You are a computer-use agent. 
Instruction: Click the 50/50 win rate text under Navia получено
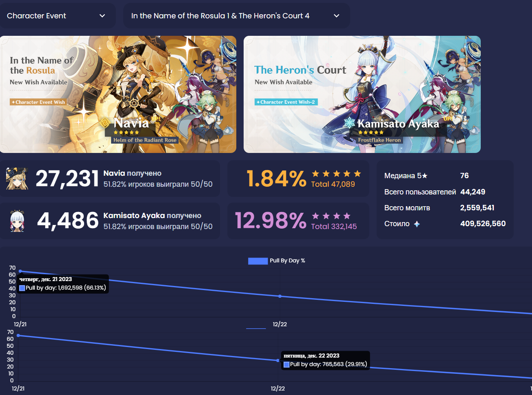pos(158,184)
